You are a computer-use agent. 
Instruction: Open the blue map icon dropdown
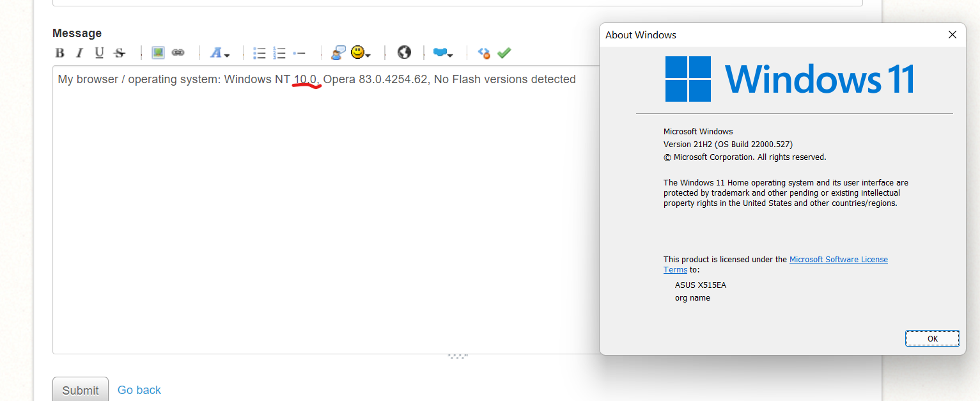(442, 53)
